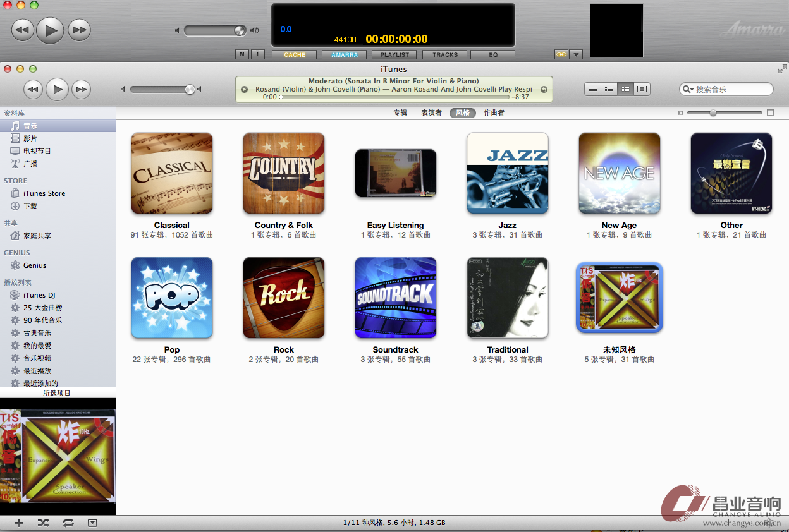Select the Rock genre artwork
Screen dimensions: 789x532
pos(284,298)
